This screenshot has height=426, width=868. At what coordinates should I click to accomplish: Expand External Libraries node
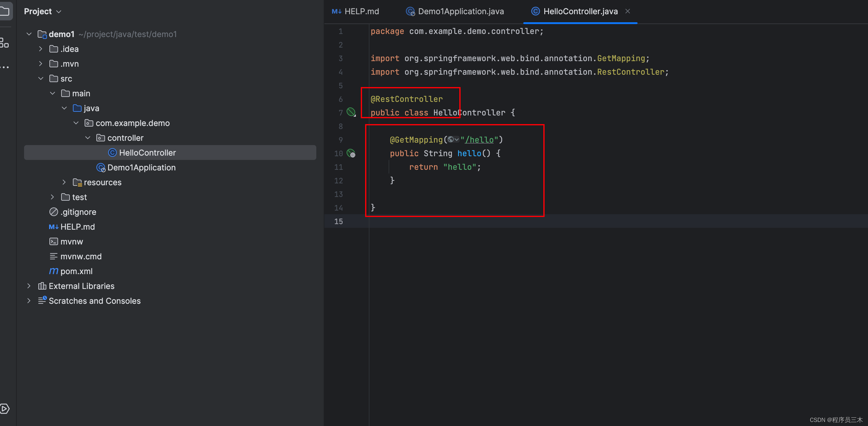(29, 286)
